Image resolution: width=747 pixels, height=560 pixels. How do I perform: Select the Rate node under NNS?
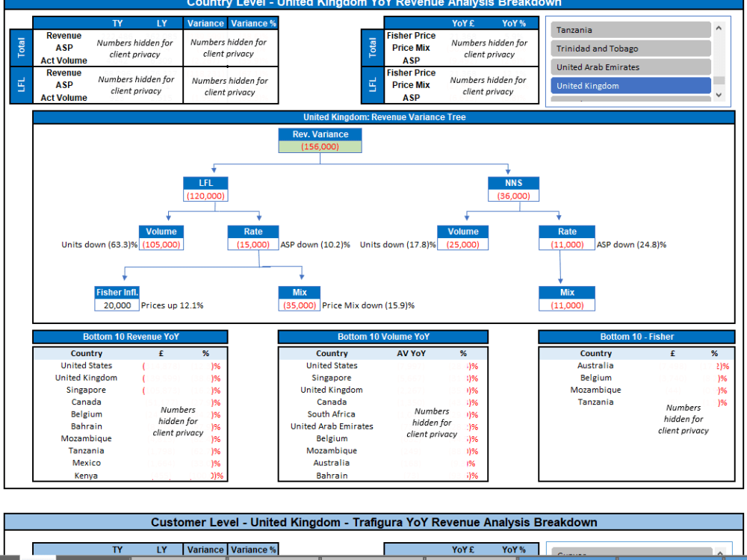(566, 231)
